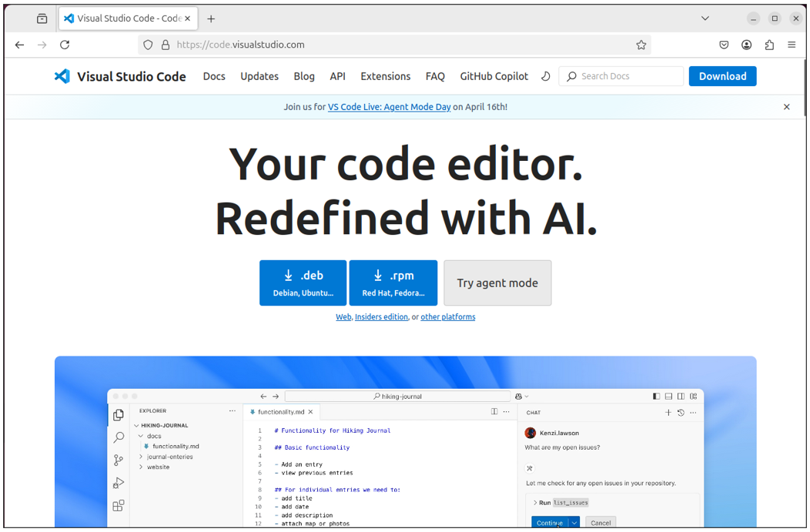
Task: Follow the Insiders edition link
Action: pyautogui.click(x=381, y=317)
